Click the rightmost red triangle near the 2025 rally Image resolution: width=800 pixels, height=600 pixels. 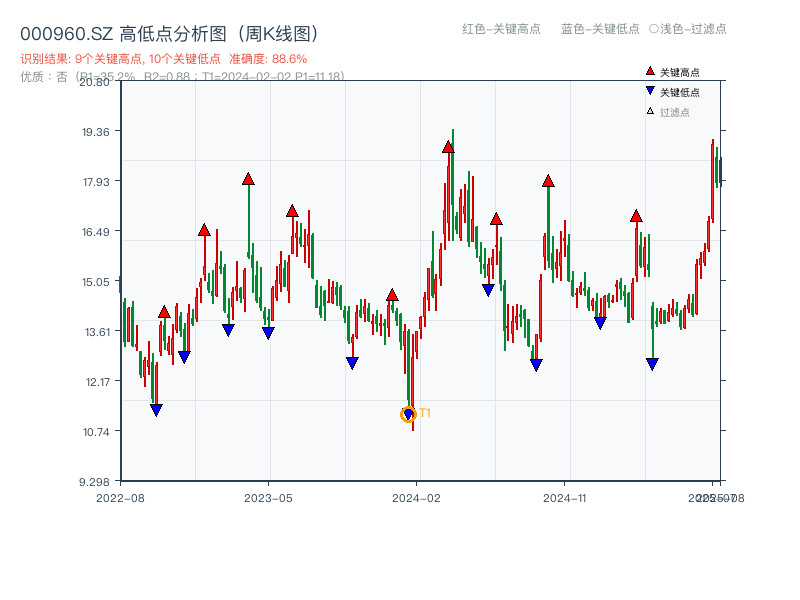click(637, 216)
